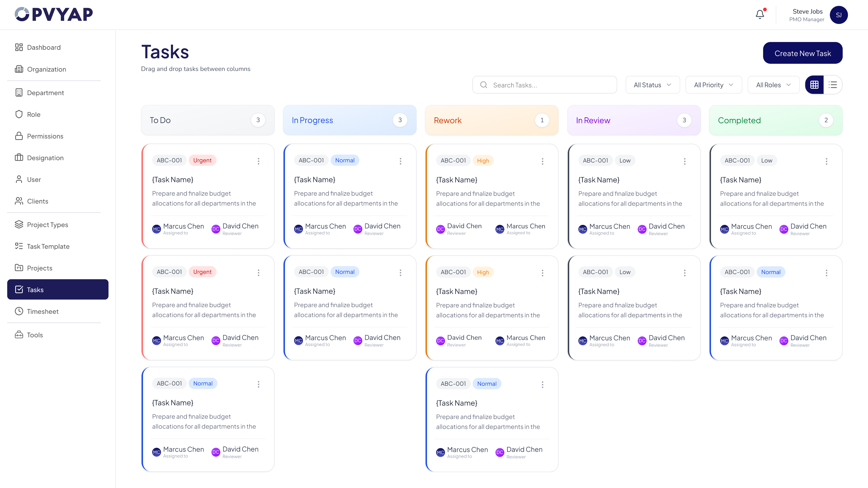Screen dimensions: 868x488
Task: Expand the All Roles dropdown
Action: point(773,85)
